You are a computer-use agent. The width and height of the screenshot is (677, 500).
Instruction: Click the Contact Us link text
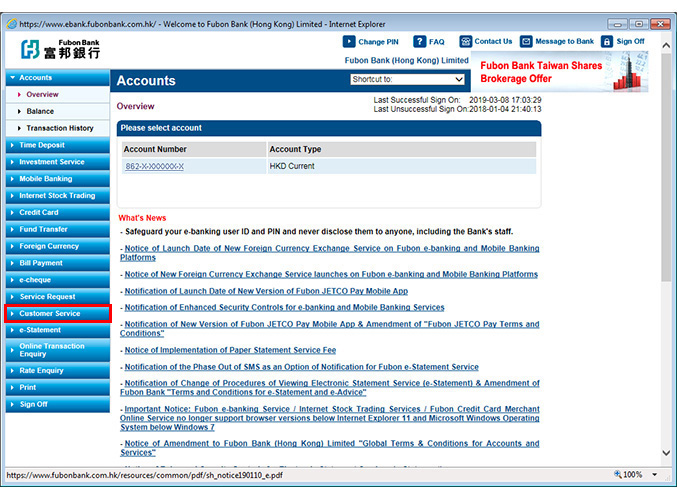tap(493, 41)
